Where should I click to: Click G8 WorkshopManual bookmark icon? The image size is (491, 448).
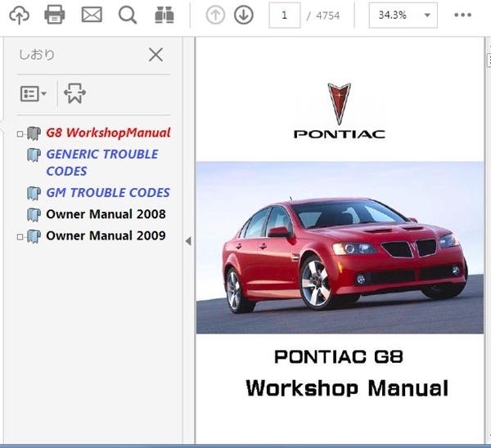pos(34,133)
